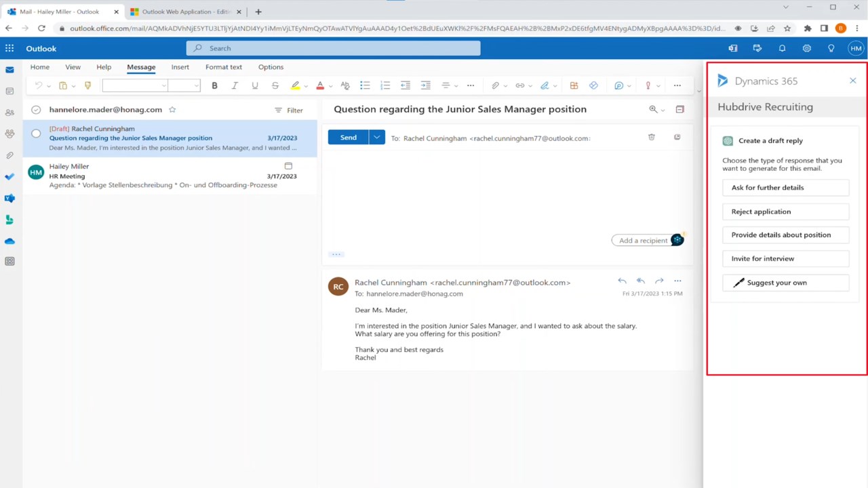Open the Outlook app launcher grid

click(x=9, y=48)
